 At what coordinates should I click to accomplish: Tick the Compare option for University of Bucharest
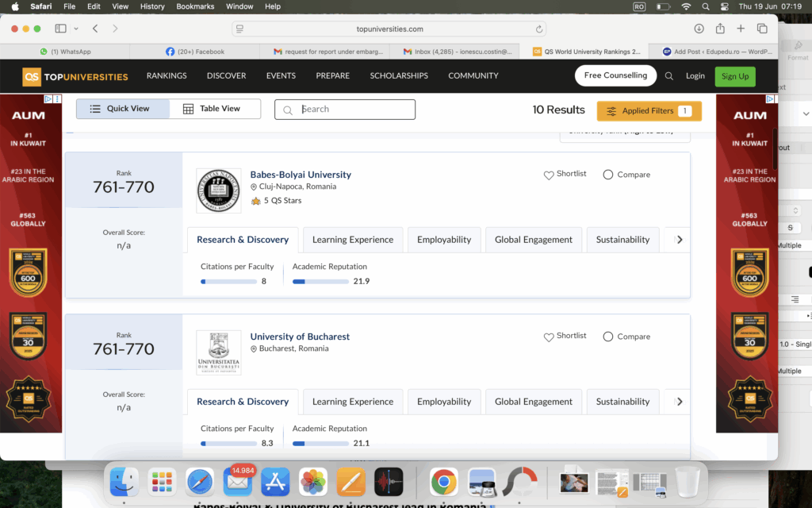(608, 337)
